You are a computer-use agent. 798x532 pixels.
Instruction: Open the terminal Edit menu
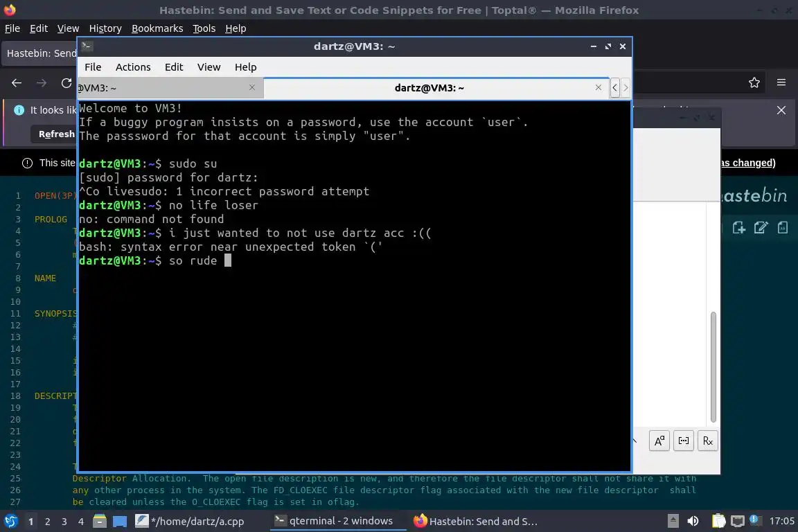174,67
